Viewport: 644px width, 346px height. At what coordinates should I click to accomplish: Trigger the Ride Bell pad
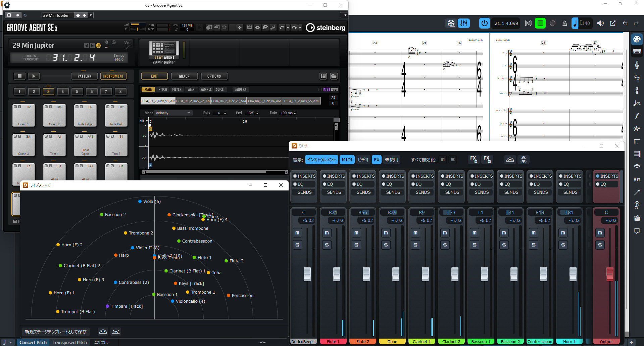coord(116,115)
